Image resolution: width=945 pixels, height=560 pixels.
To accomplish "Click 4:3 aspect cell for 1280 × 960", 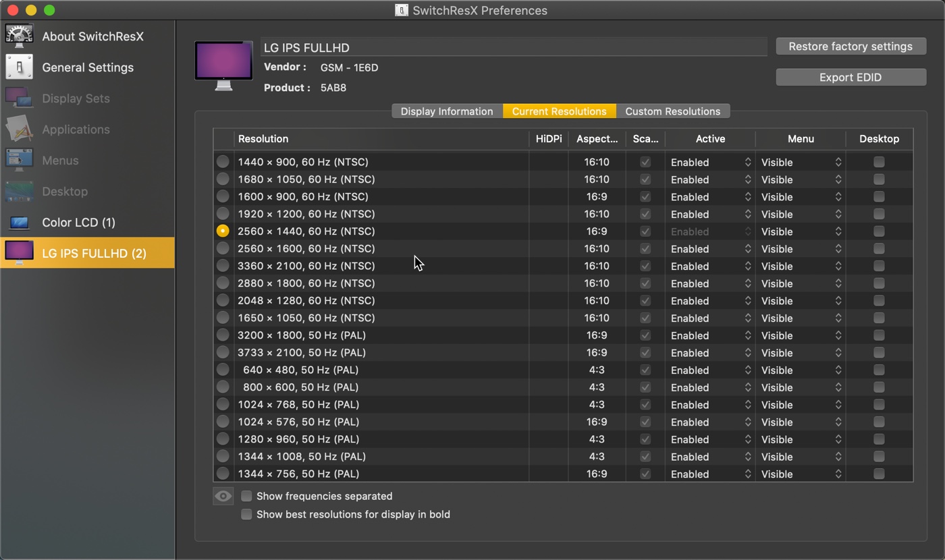I will pos(597,439).
